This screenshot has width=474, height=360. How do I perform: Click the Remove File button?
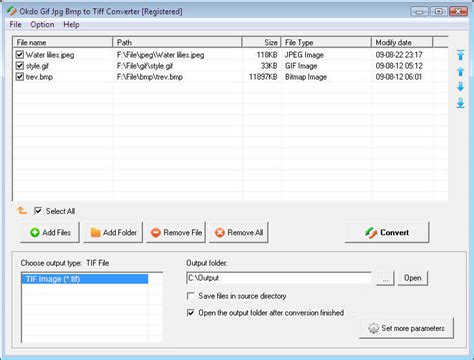pos(176,232)
